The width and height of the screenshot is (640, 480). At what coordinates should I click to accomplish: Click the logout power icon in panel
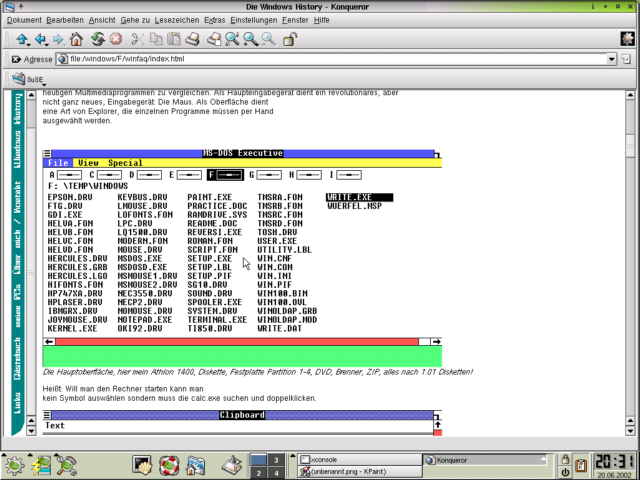(x=565, y=472)
